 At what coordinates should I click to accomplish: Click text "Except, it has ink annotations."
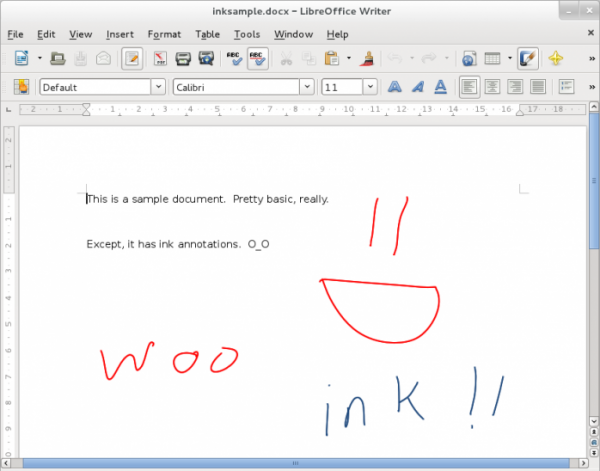point(163,244)
